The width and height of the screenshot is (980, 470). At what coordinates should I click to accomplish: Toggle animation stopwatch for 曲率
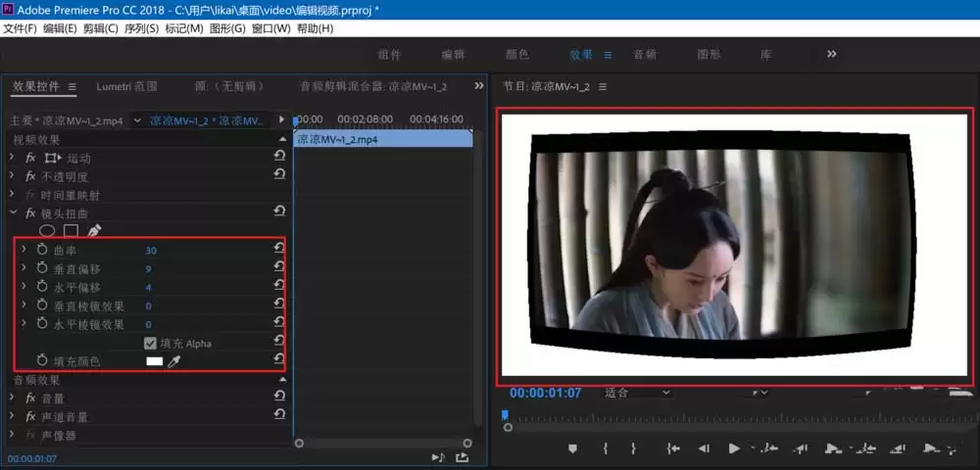[x=42, y=251]
